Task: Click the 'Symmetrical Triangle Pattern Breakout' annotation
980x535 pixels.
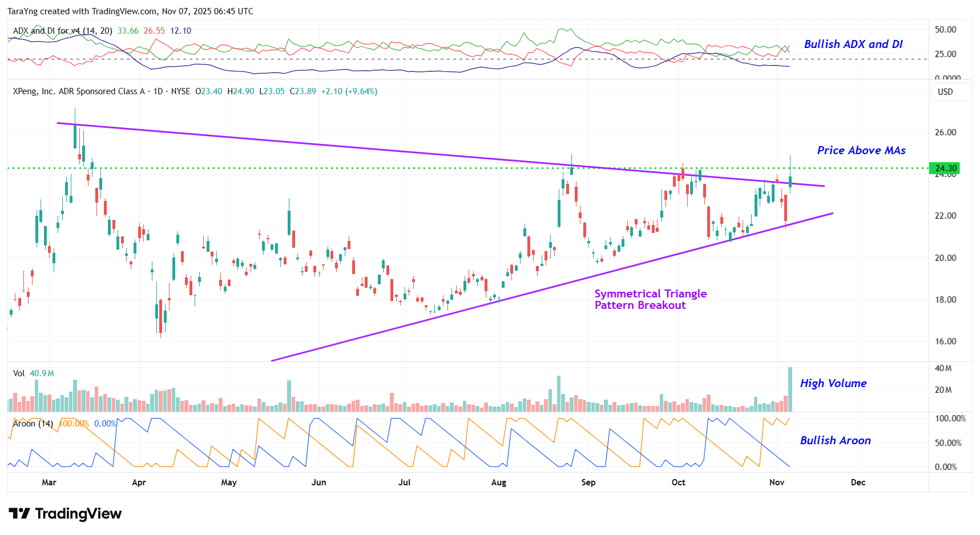Action: click(650, 299)
